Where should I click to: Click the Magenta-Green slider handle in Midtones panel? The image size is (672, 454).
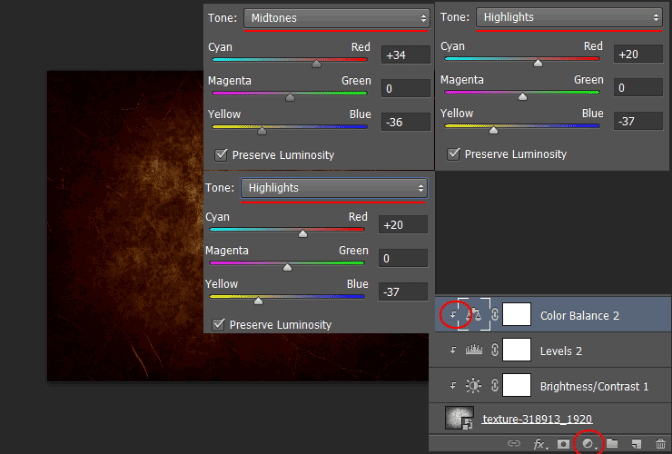pos(290,97)
